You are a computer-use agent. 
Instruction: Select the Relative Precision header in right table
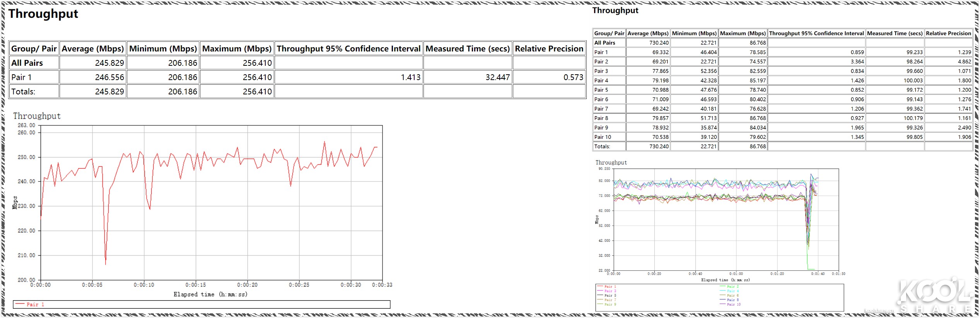(948, 33)
